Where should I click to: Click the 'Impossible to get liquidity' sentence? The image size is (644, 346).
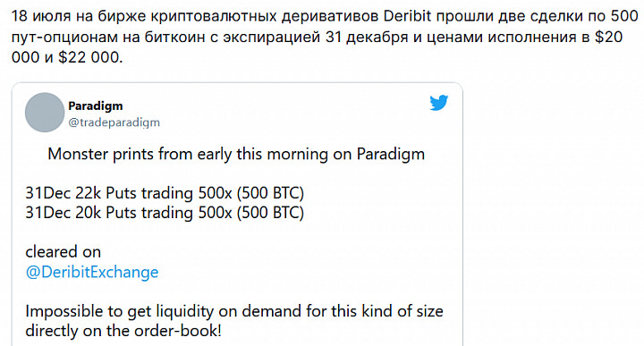(x=234, y=311)
